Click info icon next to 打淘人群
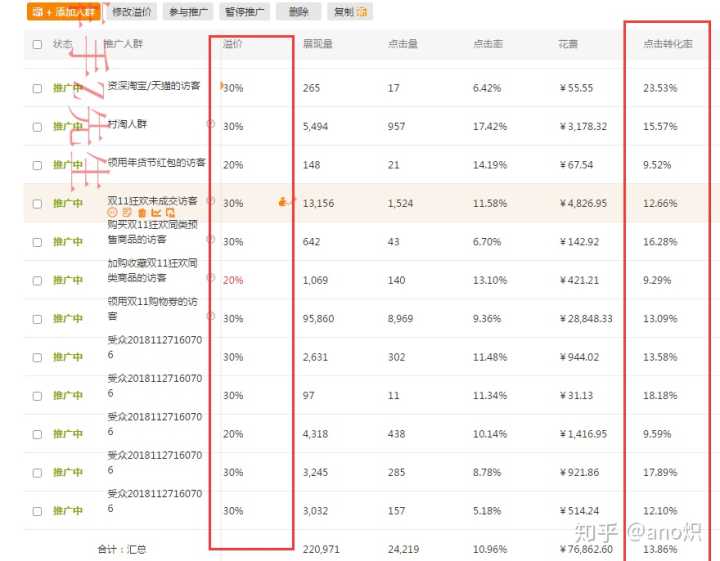 [210, 124]
